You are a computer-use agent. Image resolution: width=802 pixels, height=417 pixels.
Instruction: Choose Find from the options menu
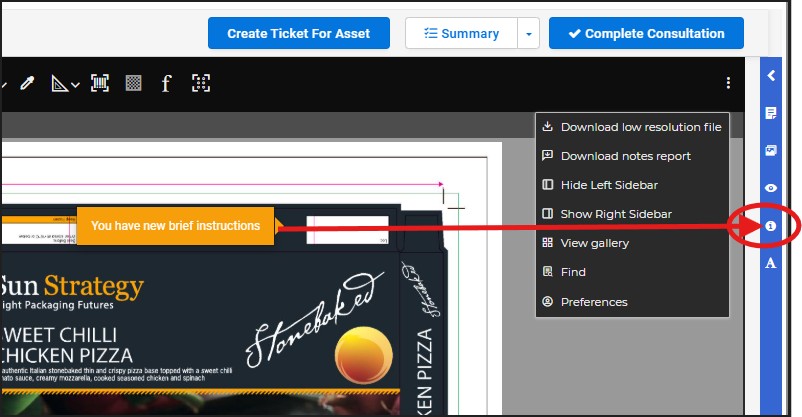[x=632, y=272]
